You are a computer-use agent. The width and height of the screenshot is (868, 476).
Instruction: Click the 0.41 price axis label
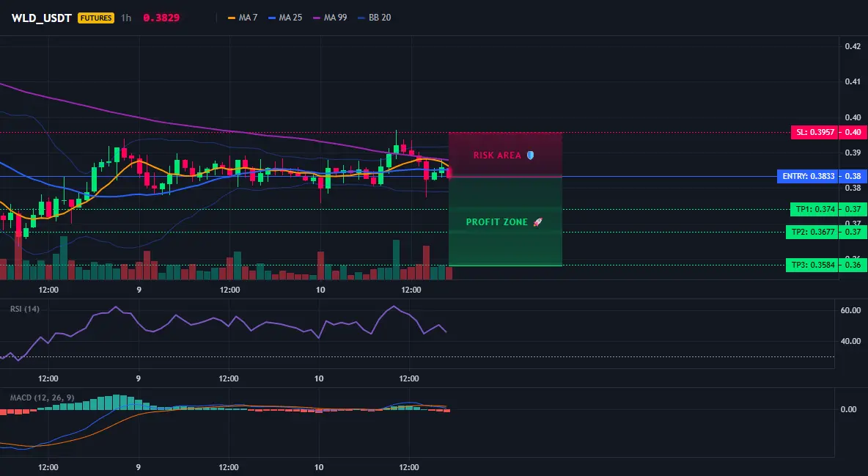coord(853,81)
